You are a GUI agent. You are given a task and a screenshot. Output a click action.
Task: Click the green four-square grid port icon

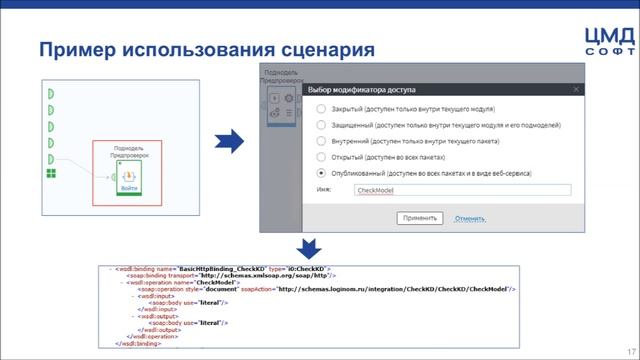click(51, 173)
